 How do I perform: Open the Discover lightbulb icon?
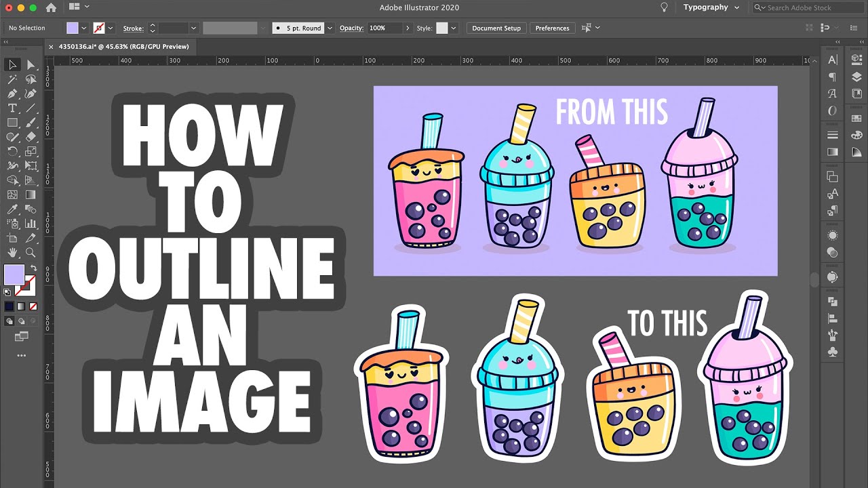coord(664,7)
